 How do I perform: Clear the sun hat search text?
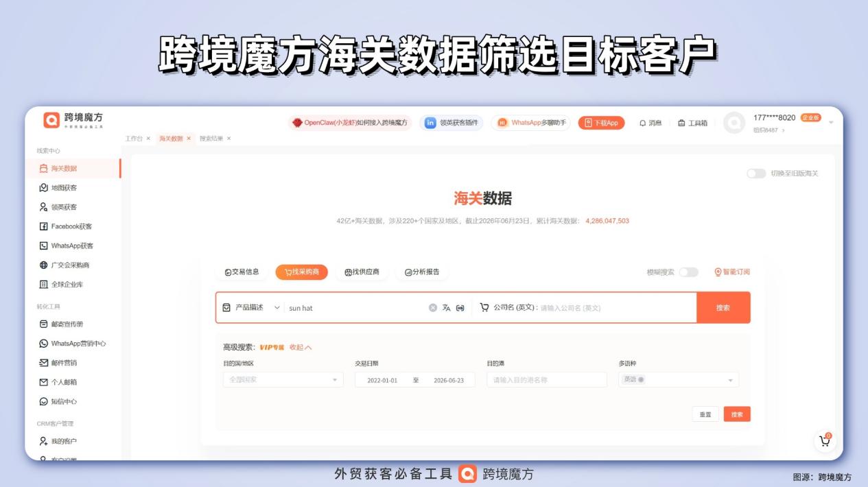tap(433, 308)
